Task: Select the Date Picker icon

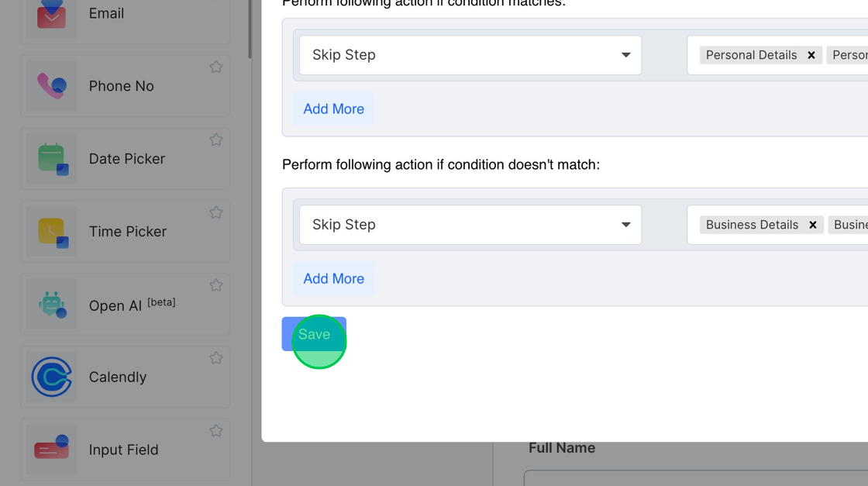Action: coord(51,159)
